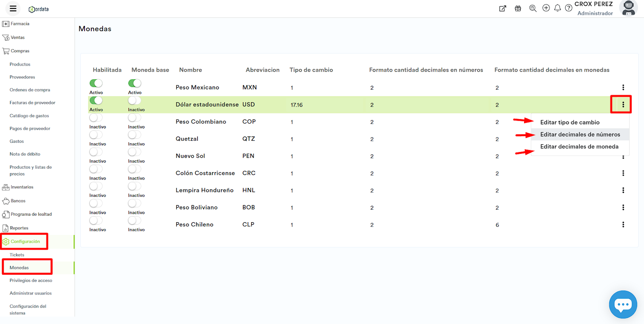This screenshot has width=644, height=324.
Task: Click the plus circle add icon
Action: point(546,8)
